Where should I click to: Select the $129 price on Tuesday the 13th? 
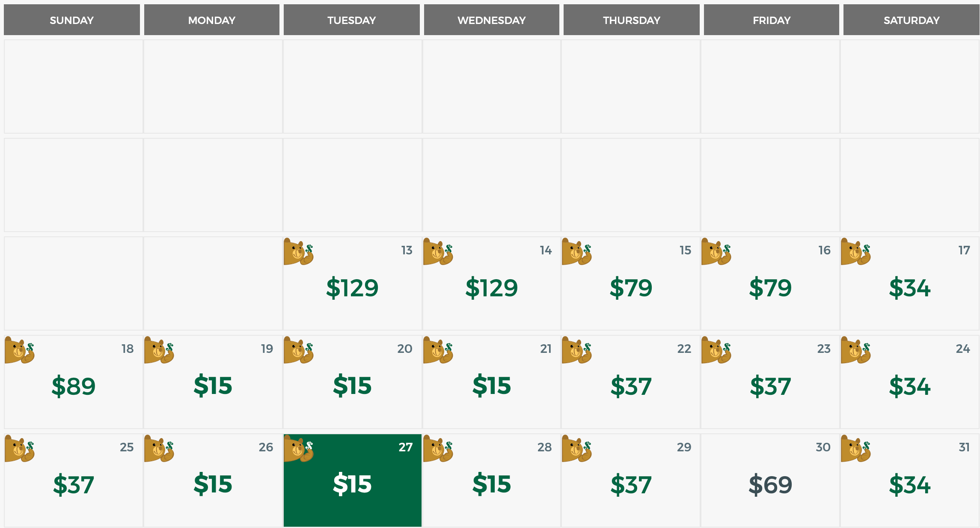click(352, 288)
